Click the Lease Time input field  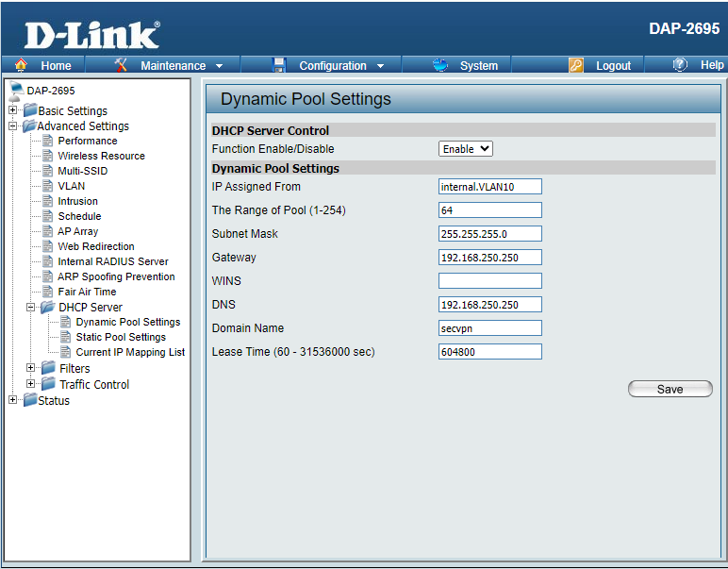point(489,352)
